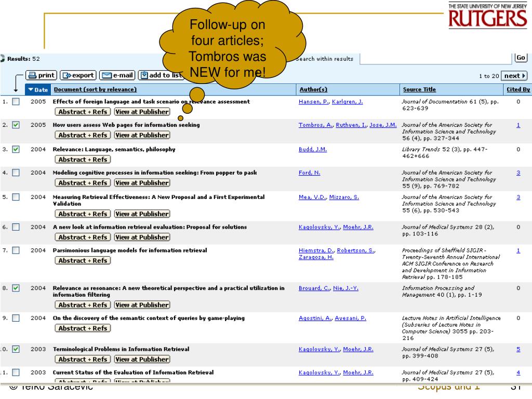
Task: Sort by Author(s) column header
Action: [313, 89]
